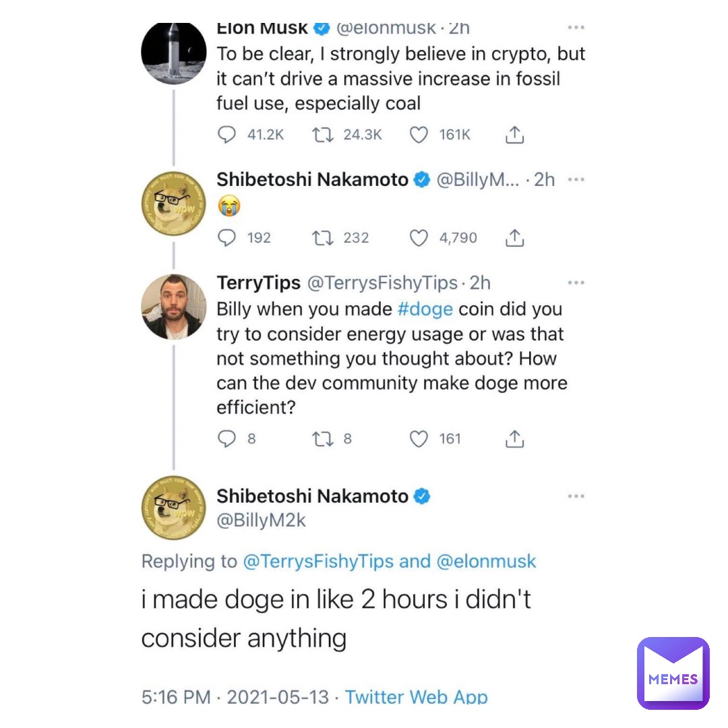This screenshot has width=728, height=728.
Task: Open Elon Musk's rocket profile avatar
Action: [x=173, y=53]
